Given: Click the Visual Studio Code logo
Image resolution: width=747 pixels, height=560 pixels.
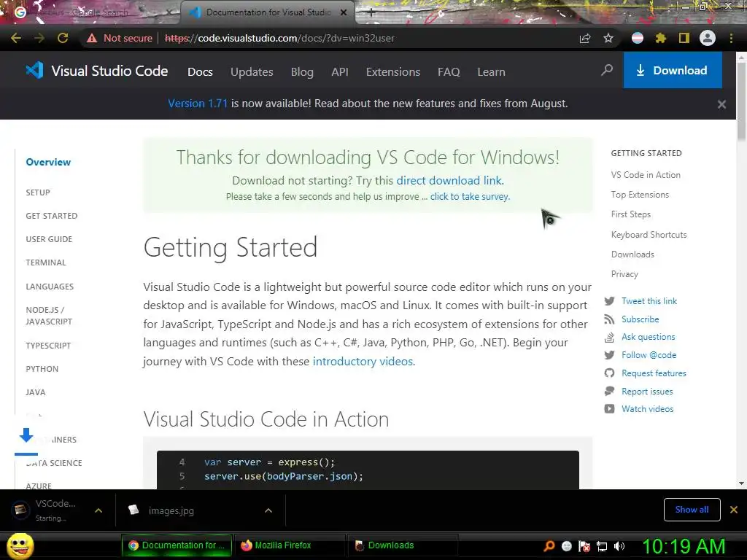Looking at the screenshot, I should (x=96, y=71).
